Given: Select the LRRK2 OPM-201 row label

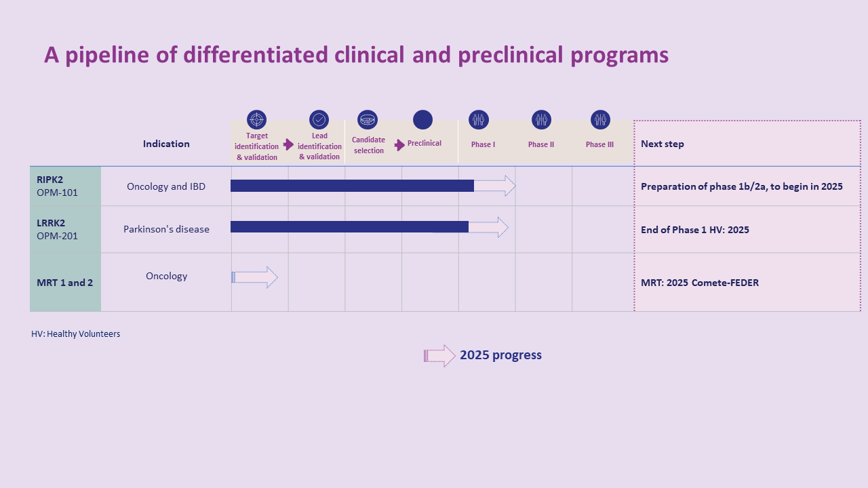Looking at the screenshot, I should [58, 229].
